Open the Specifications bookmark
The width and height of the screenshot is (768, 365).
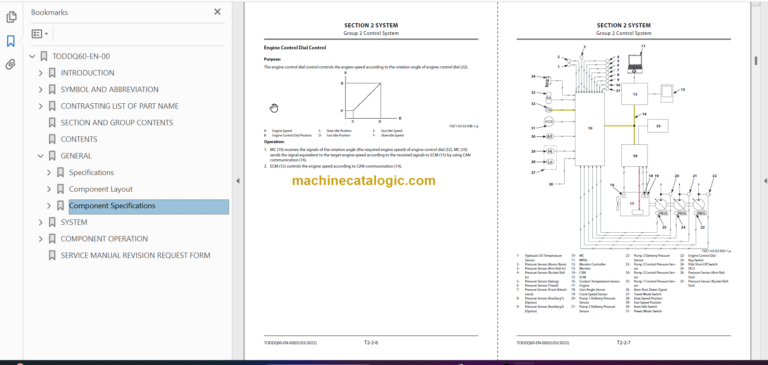[x=91, y=172]
